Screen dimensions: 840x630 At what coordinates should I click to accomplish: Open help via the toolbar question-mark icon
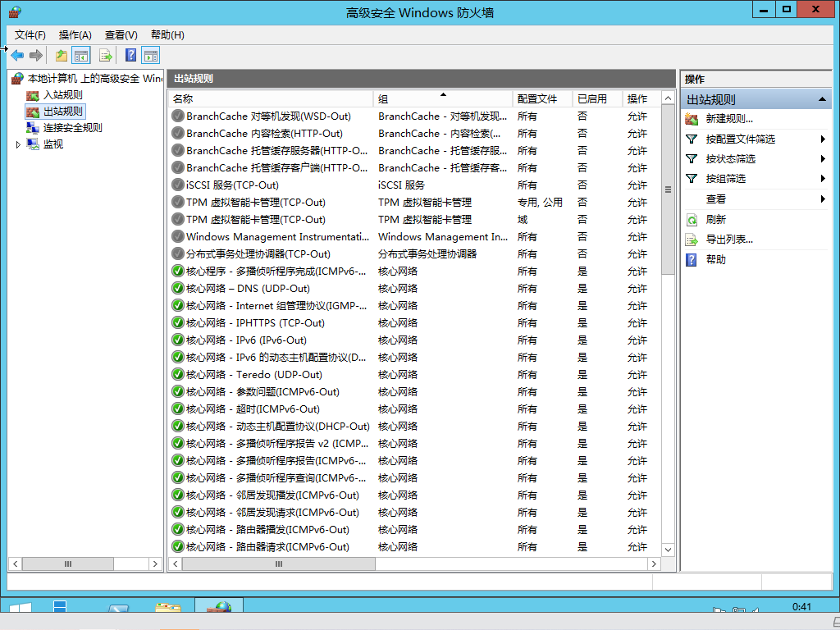130,55
